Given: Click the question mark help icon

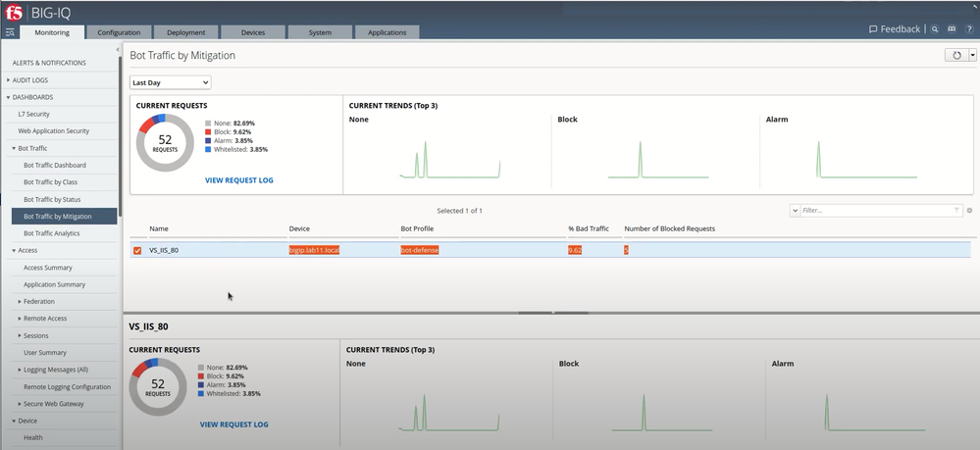Looking at the screenshot, I should [967, 29].
